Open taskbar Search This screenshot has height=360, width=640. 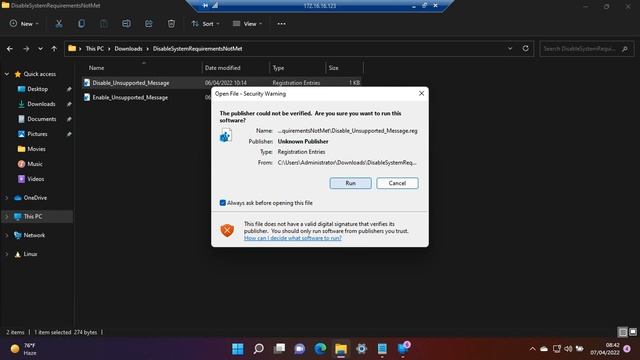(258, 349)
